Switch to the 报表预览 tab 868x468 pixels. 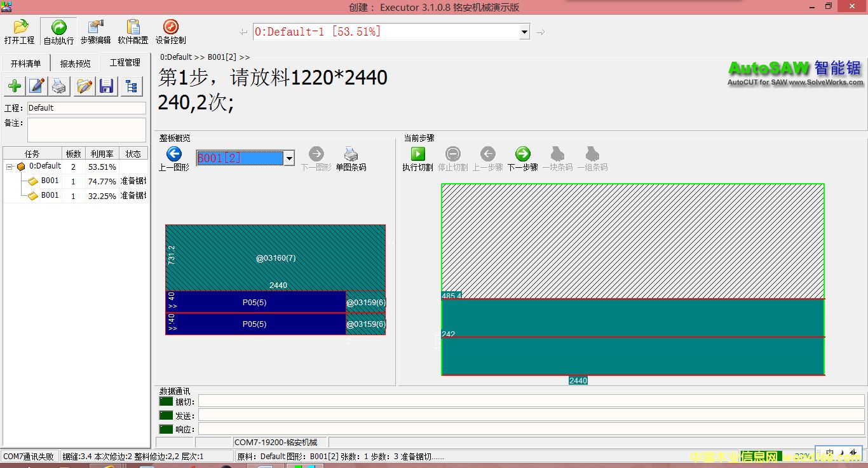tap(75, 64)
